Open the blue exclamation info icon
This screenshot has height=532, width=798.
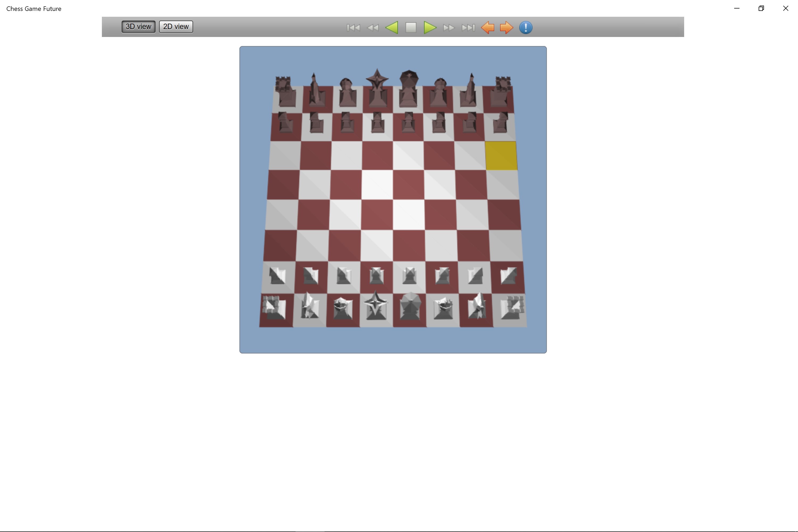526,27
